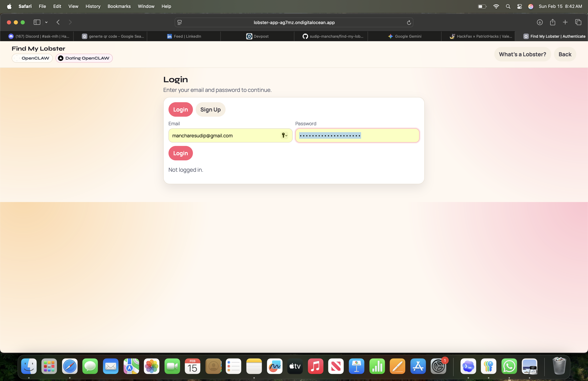Reload the page using refresh icon
Viewport: 588px width, 381px height.
pyautogui.click(x=409, y=23)
